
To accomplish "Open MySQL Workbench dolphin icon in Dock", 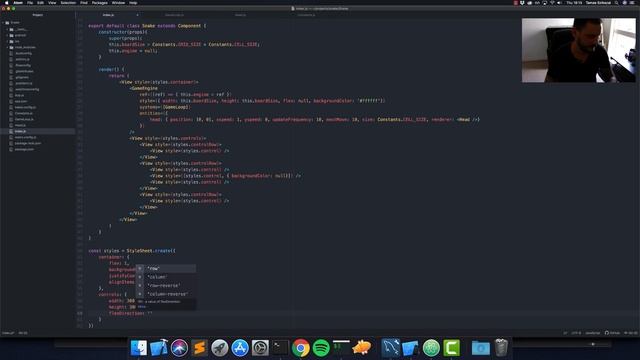I will point(391,348).
